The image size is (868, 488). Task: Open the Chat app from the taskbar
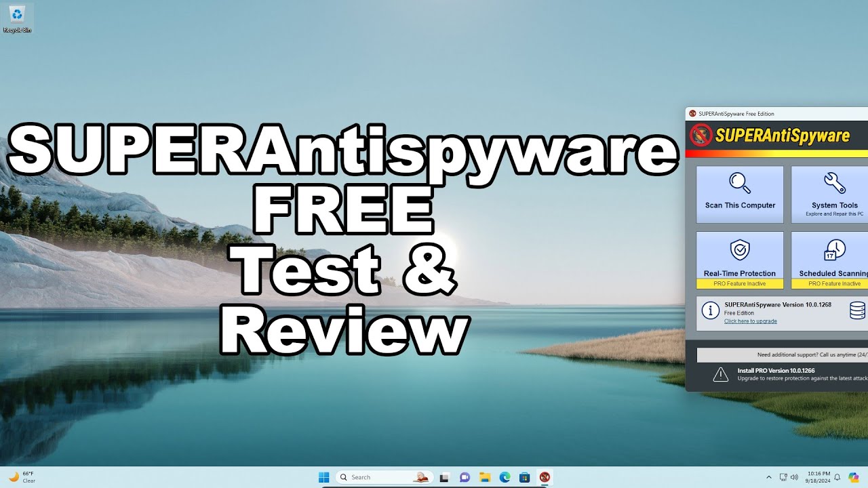click(x=465, y=477)
